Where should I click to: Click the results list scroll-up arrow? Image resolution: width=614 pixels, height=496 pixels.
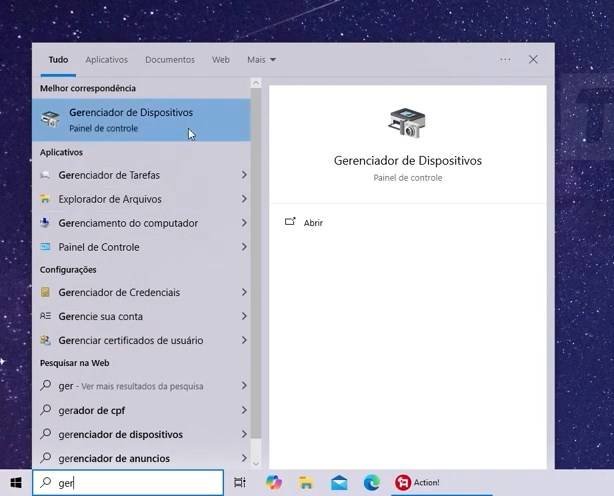(256, 83)
